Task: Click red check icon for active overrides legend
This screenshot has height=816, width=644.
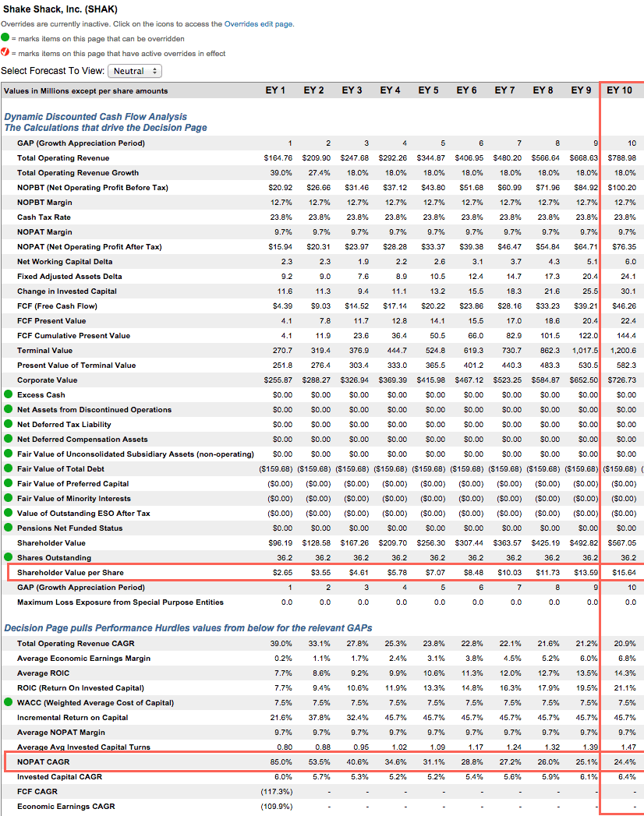Action: pos(5,52)
